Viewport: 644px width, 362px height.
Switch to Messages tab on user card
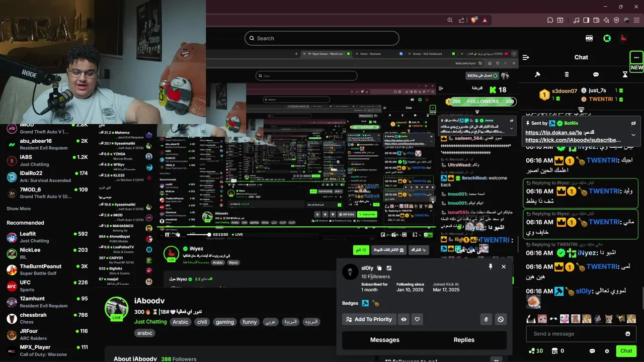pyautogui.click(x=384, y=340)
